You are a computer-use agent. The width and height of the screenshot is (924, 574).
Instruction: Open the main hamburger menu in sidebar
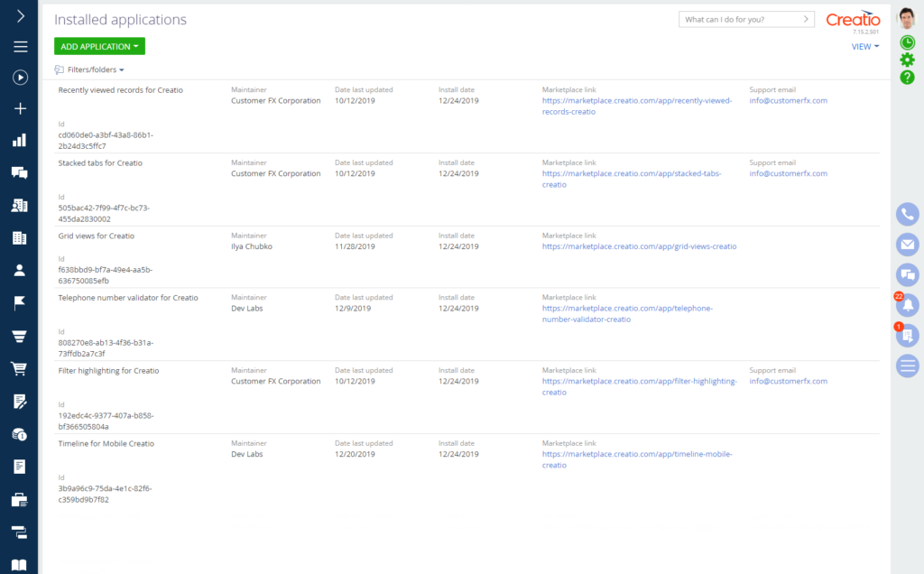[x=21, y=47]
